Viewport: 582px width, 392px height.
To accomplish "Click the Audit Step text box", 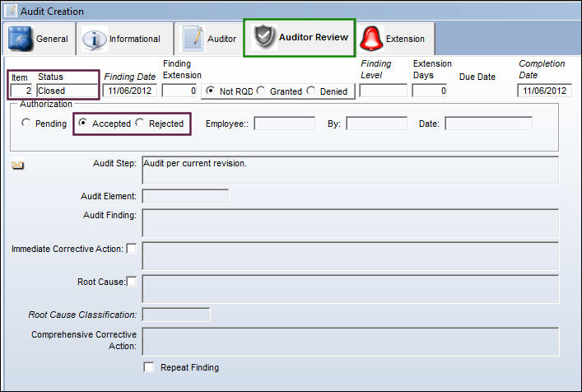I will [351, 170].
